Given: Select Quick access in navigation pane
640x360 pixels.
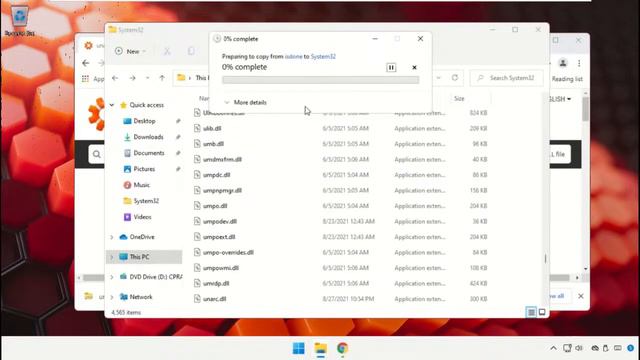Looking at the screenshot, I should [x=142, y=105].
